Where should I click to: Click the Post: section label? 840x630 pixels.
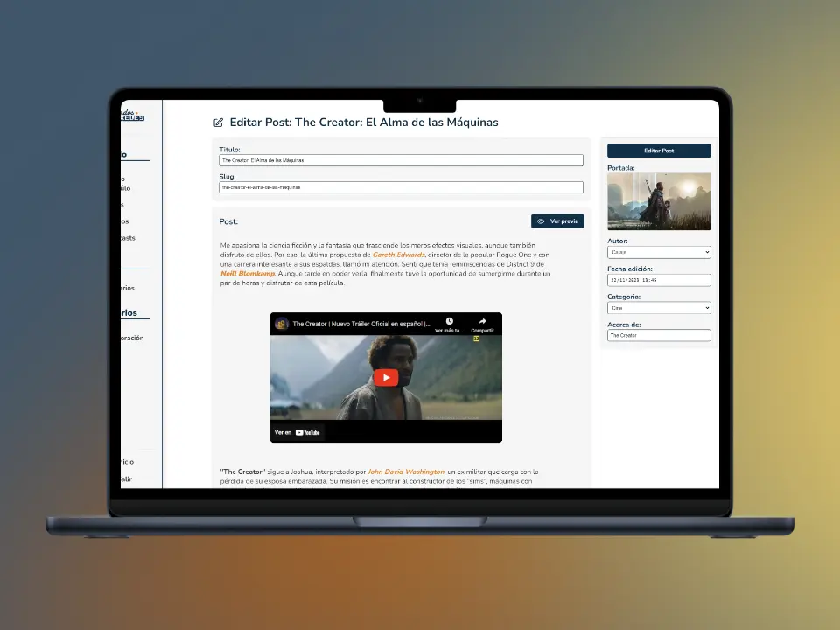(228, 221)
